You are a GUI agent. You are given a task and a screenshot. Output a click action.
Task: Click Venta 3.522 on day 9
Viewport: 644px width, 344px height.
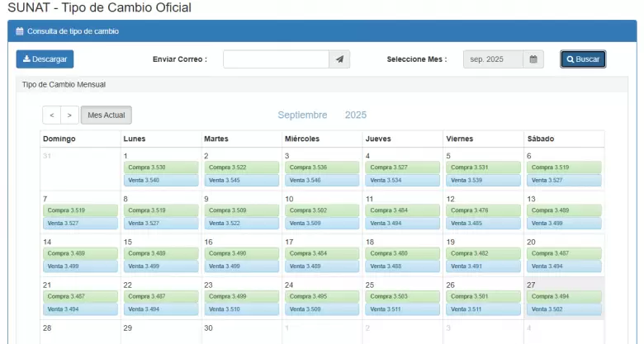[241, 223]
